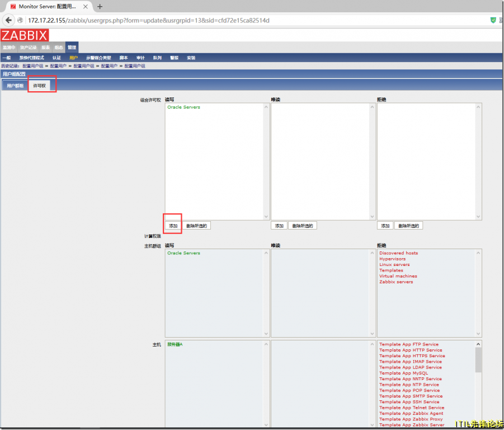Open the 管理 main menu

pos(72,47)
